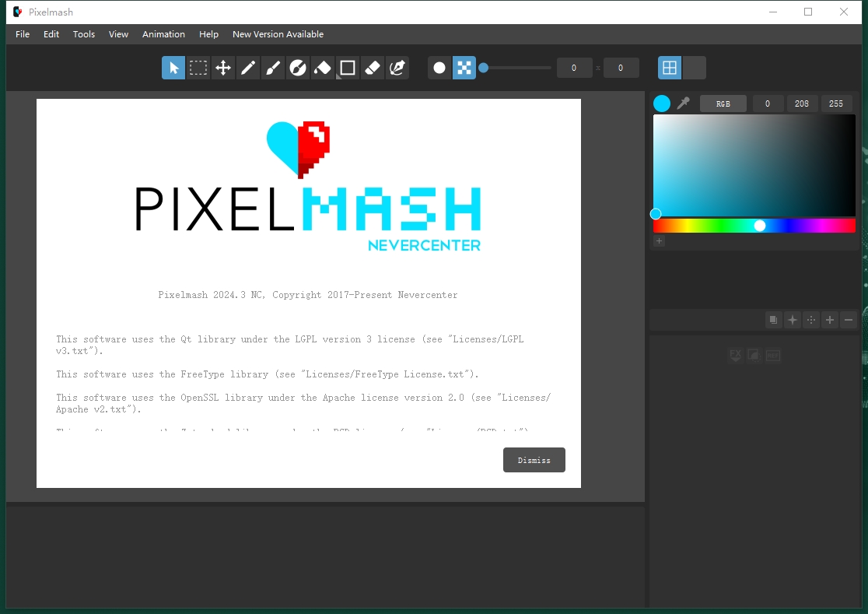Remove layer with the minus button
868x614 pixels.
coord(849,320)
